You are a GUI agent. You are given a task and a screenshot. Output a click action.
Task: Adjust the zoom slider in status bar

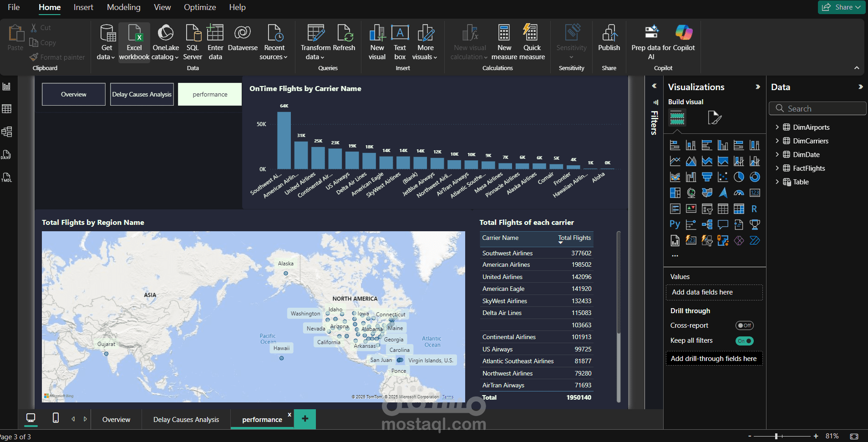coord(776,436)
